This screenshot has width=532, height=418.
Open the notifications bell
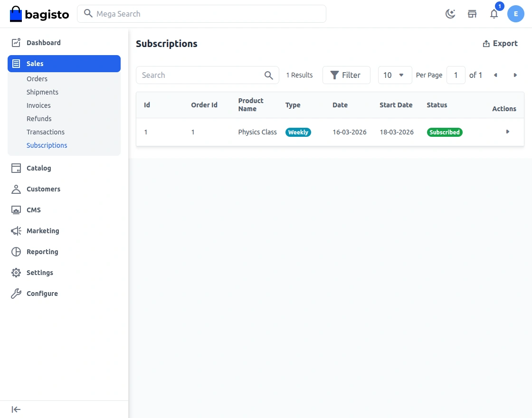(x=494, y=14)
